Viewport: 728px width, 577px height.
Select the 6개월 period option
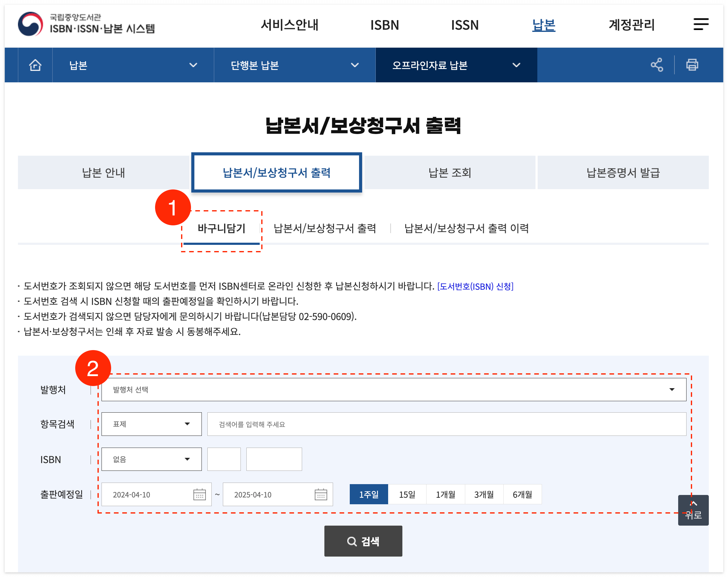click(522, 494)
